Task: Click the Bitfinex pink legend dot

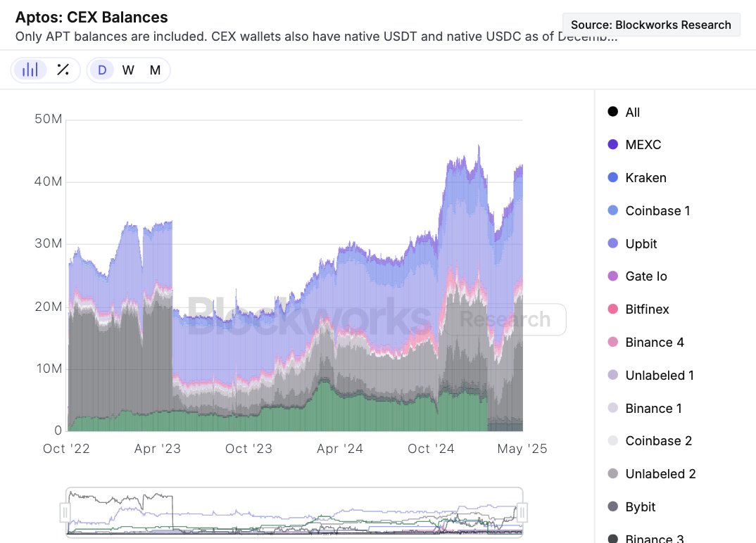Action: coord(612,309)
